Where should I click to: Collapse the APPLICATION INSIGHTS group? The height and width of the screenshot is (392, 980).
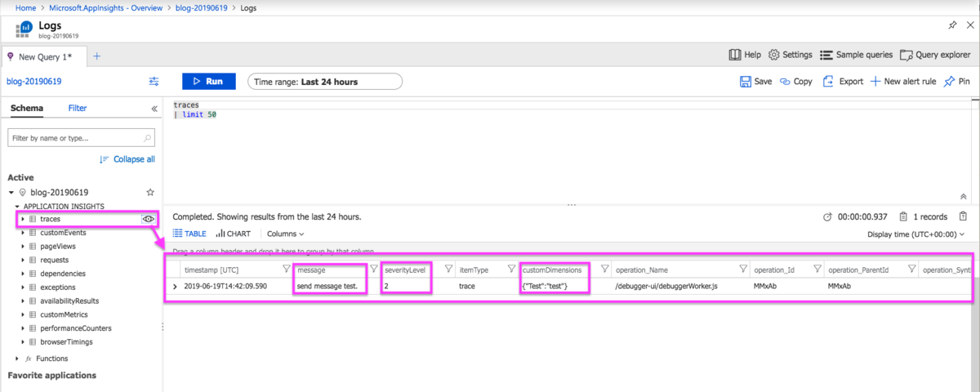pyautogui.click(x=17, y=206)
